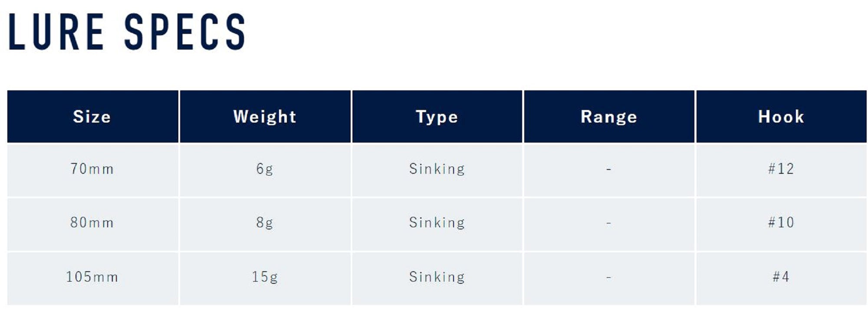Click the Type column header
The image size is (868, 309).
coord(437,116)
